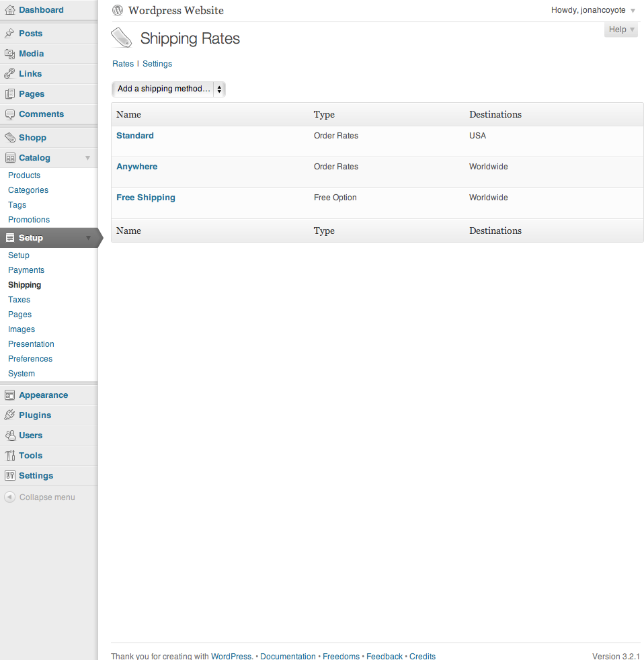The height and width of the screenshot is (660, 644).
Task: Click the Settings icon in sidebar
Action: pyautogui.click(x=9, y=476)
